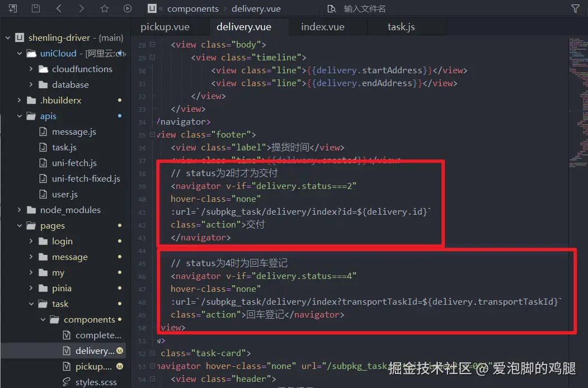Toggle code fold on line 35
The height and width of the screenshot is (388, 588).
[x=153, y=135]
